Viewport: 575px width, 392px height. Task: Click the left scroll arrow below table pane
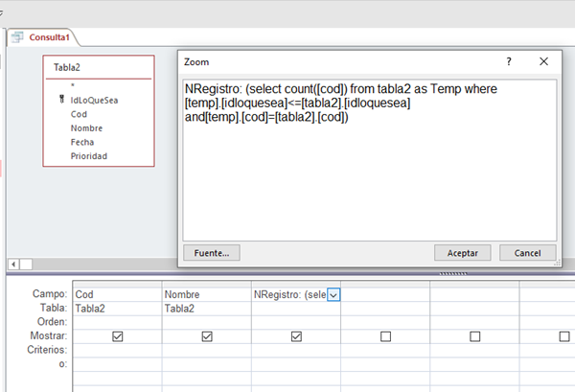pos(13,264)
